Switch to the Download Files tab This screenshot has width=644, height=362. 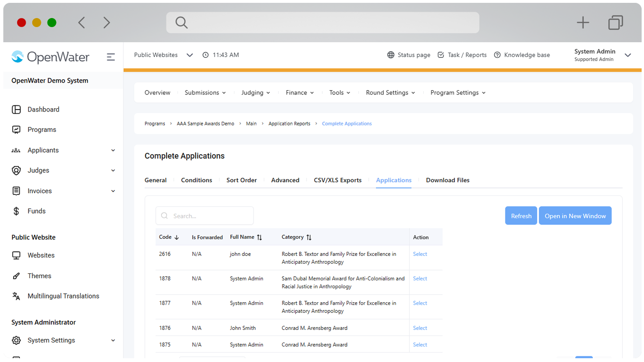pos(448,180)
